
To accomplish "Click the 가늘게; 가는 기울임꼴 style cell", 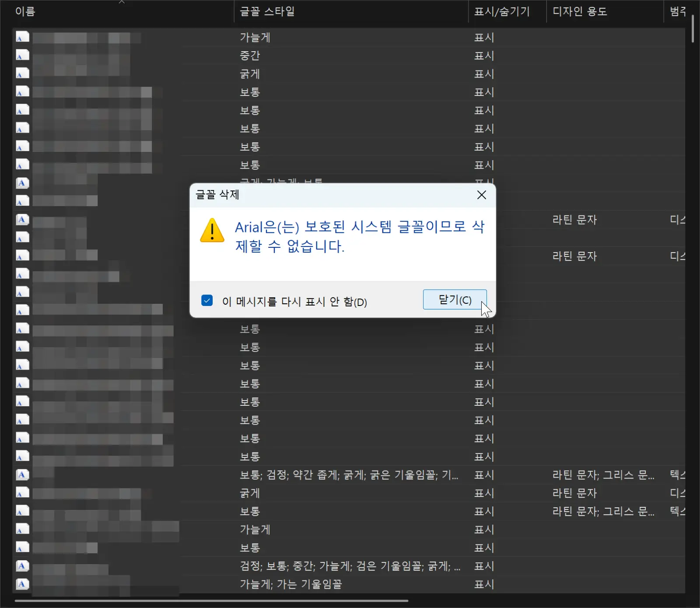I will 290,584.
